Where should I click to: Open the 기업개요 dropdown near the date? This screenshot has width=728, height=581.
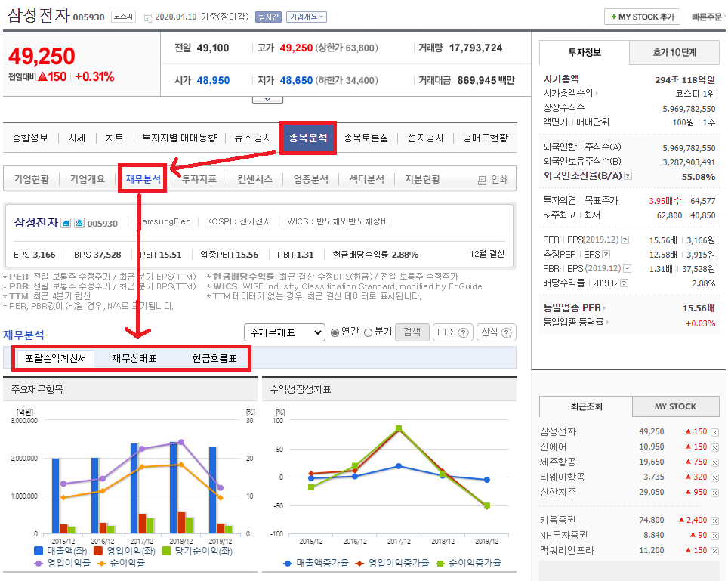[x=307, y=17]
